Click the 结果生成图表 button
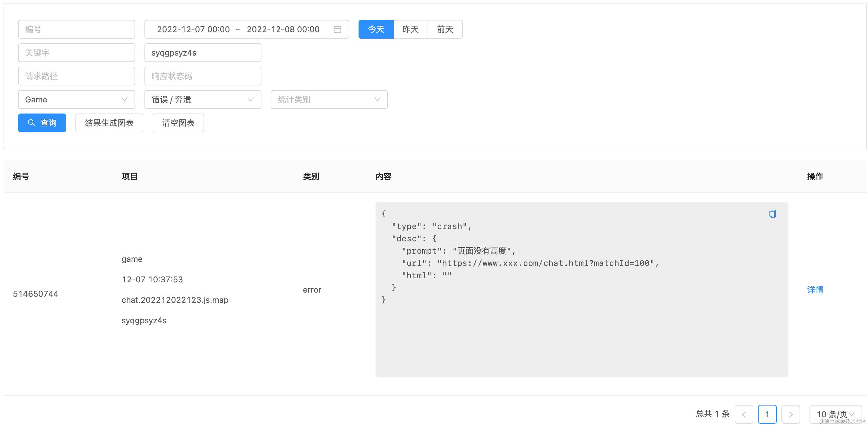 click(109, 123)
